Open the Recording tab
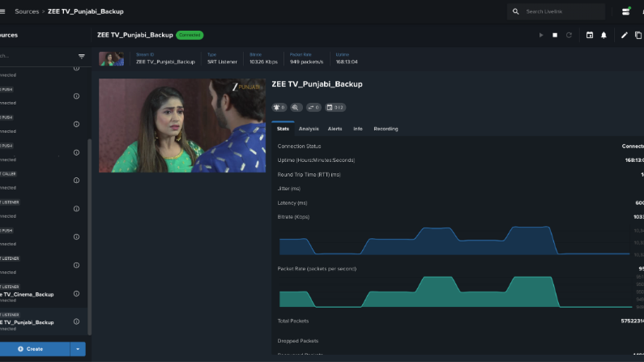Image resolution: width=644 pixels, height=362 pixels. [386, 129]
